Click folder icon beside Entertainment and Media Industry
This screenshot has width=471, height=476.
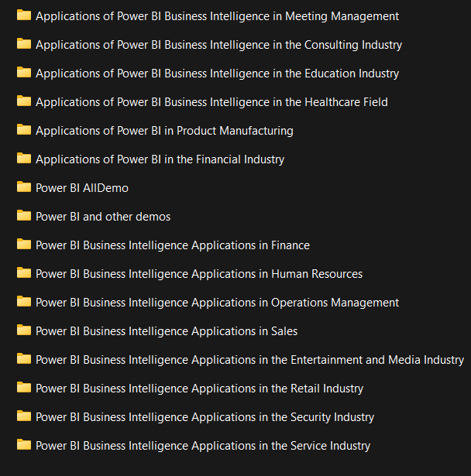point(24,359)
